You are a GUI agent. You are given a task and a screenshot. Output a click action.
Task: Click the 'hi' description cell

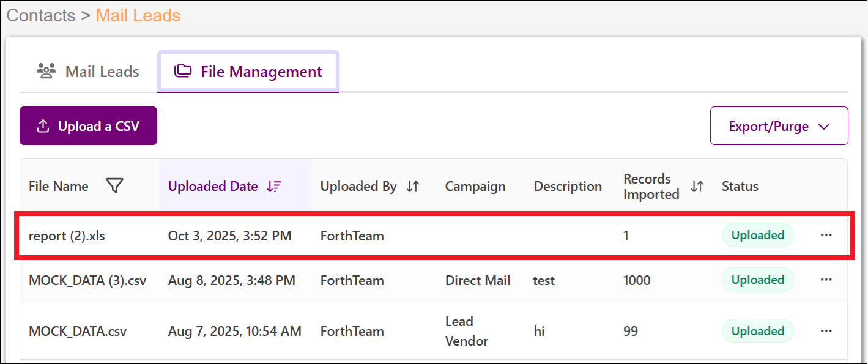click(x=540, y=332)
